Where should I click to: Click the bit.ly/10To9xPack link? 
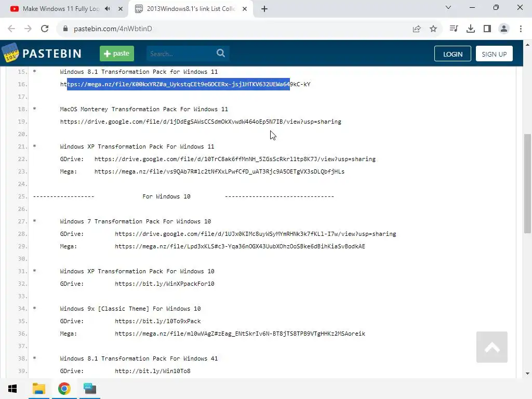click(x=158, y=321)
